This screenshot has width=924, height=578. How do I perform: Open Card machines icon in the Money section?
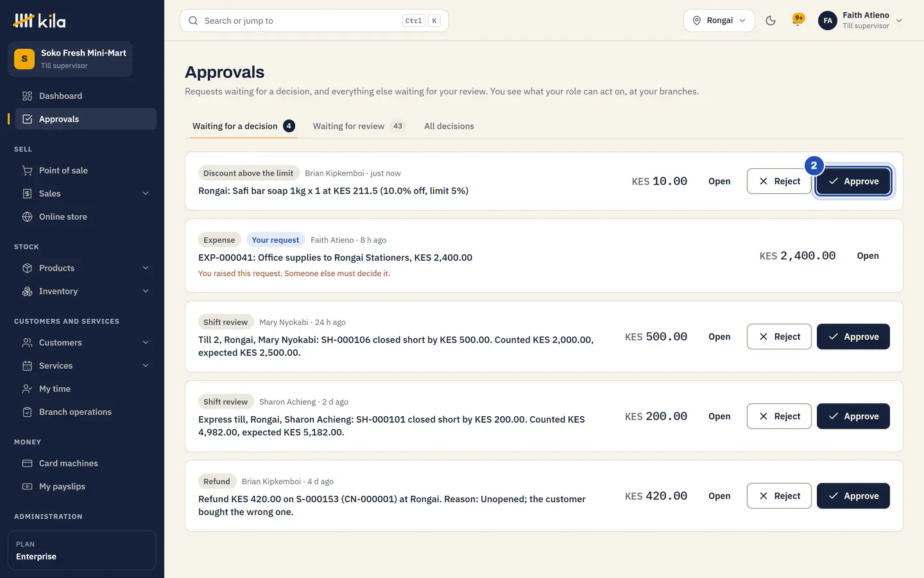27,463
